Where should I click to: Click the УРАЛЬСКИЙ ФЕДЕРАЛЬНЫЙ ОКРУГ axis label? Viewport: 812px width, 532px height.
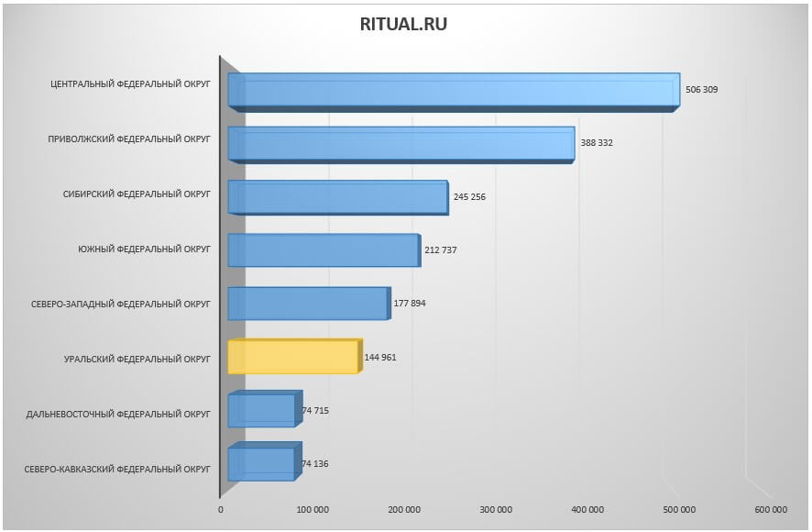[x=137, y=359]
